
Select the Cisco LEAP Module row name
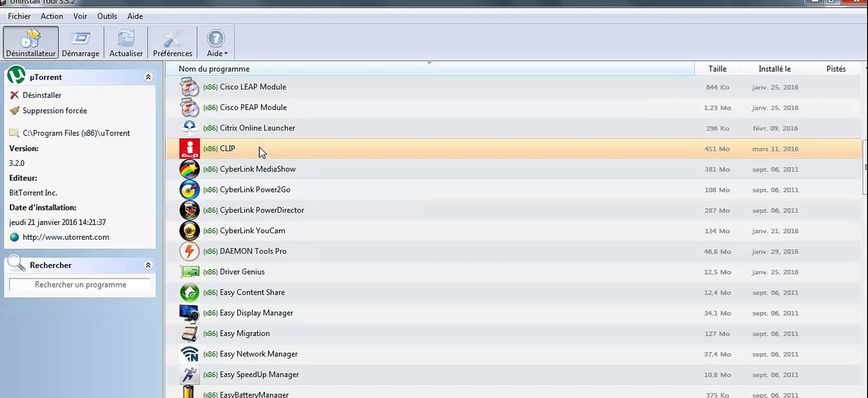(253, 87)
